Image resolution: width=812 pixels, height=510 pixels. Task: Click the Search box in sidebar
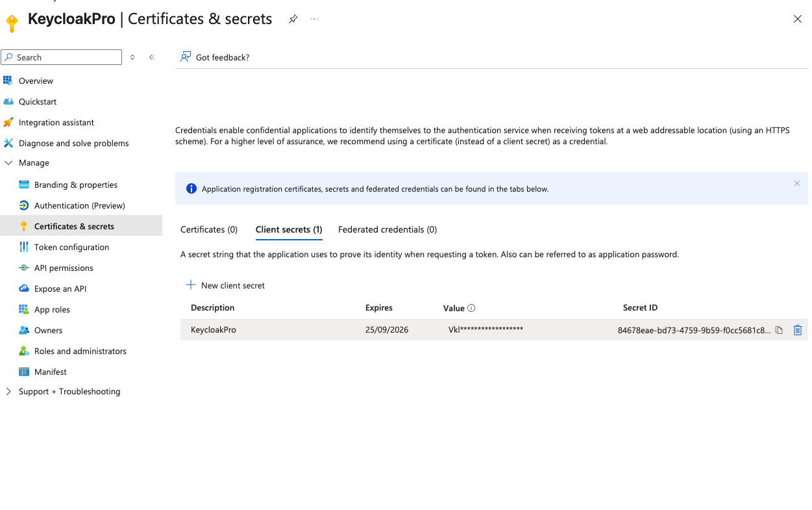click(62, 57)
